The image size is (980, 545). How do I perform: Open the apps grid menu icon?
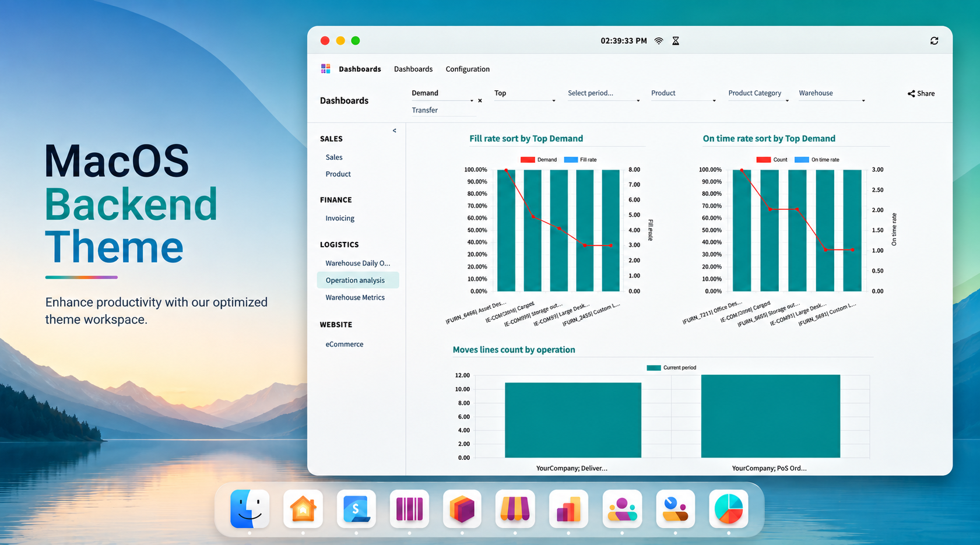[325, 69]
